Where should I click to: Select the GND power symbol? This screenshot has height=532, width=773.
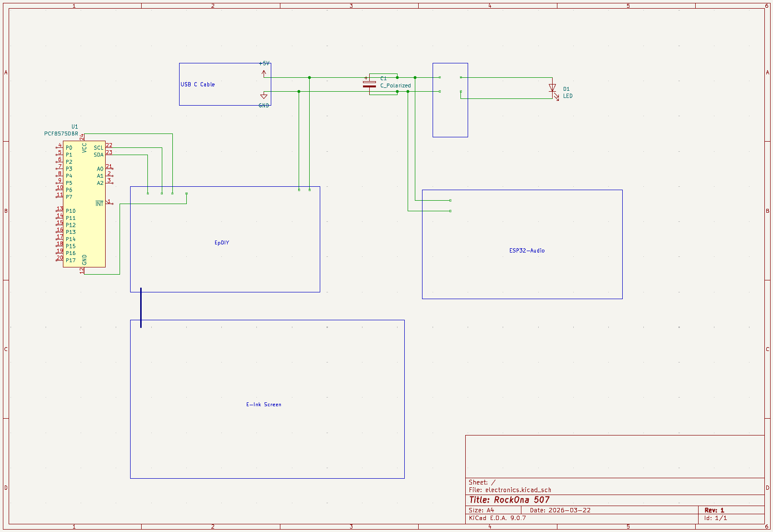[264, 96]
